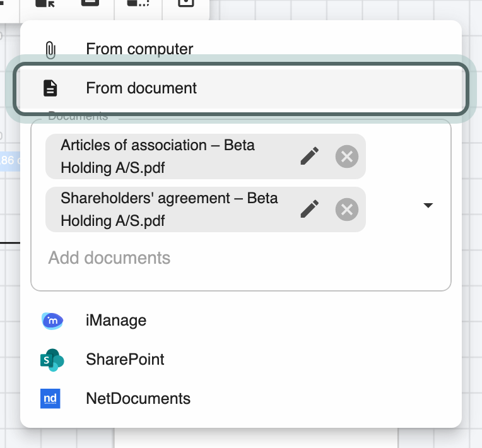Select 'Shareholders' agreement – Beta Holding A/S.pdf' text
482x448 pixels.
pyautogui.click(x=169, y=209)
